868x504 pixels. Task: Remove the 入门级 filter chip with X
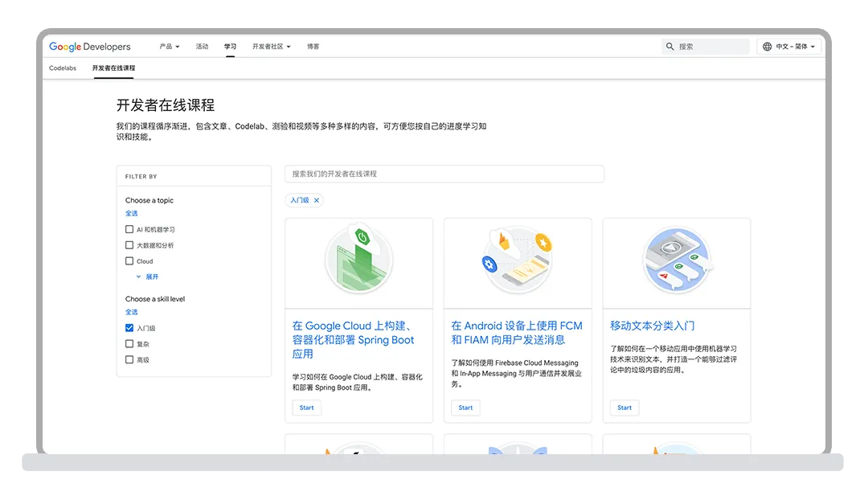click(317, 200)
